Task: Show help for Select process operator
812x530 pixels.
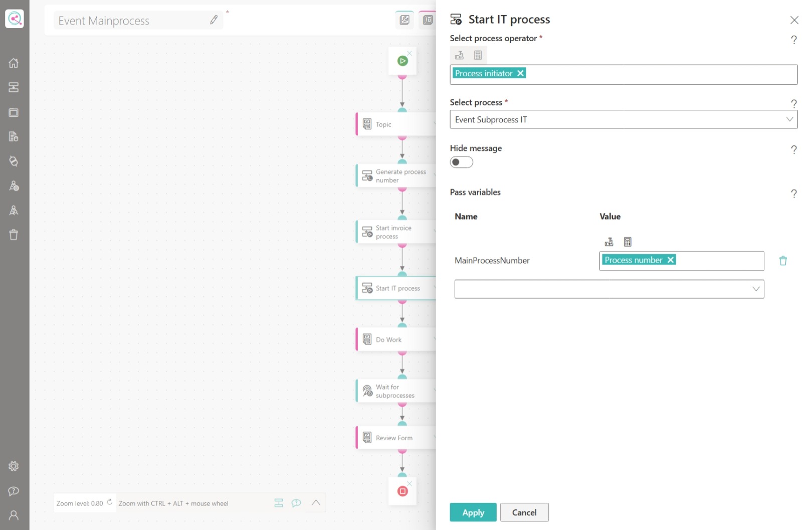Action: (x=794, y=40)
